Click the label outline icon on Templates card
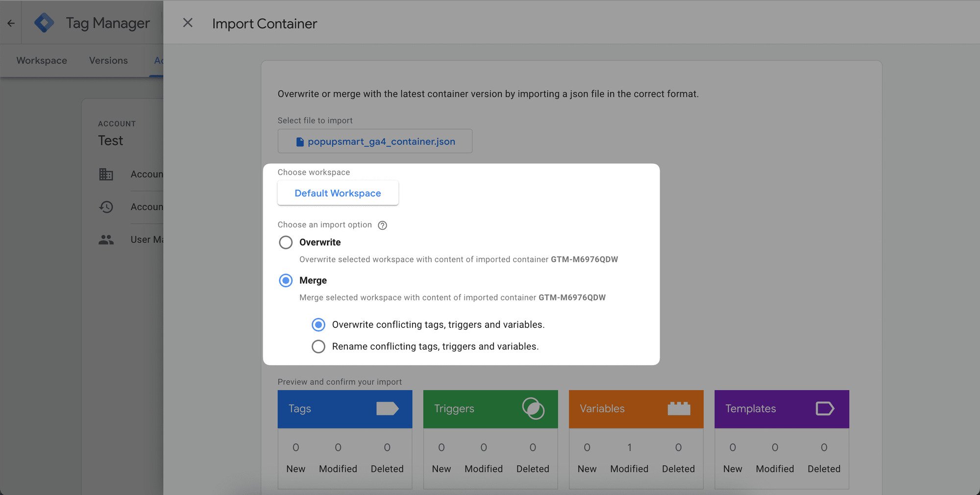 [x=825, y=409]
